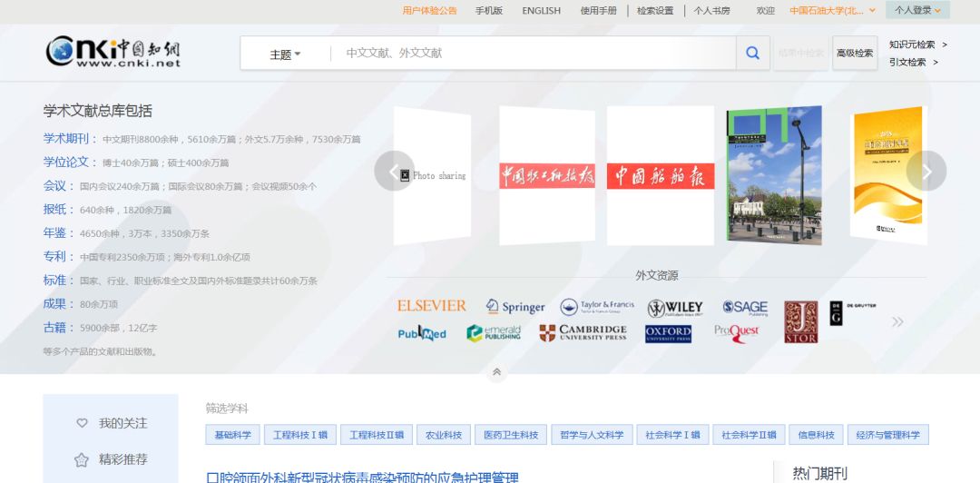Click the 结果中检索 button

pos(800,54)
